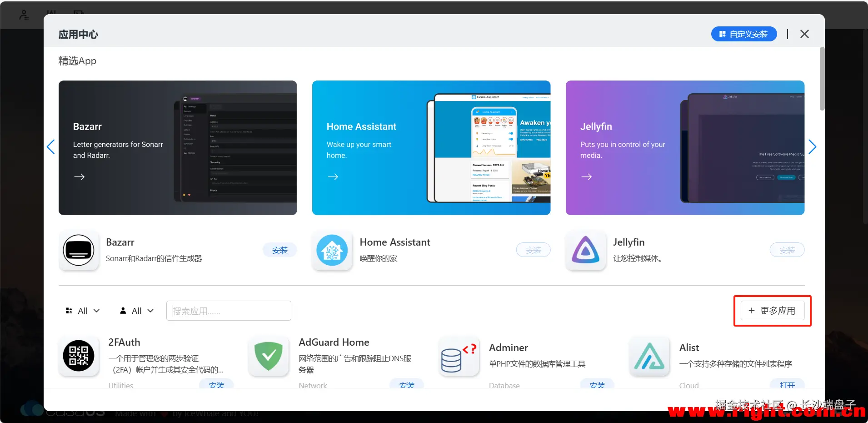Click the Home Assistant app icon
The image size is (868, 423).
[332, 250]
